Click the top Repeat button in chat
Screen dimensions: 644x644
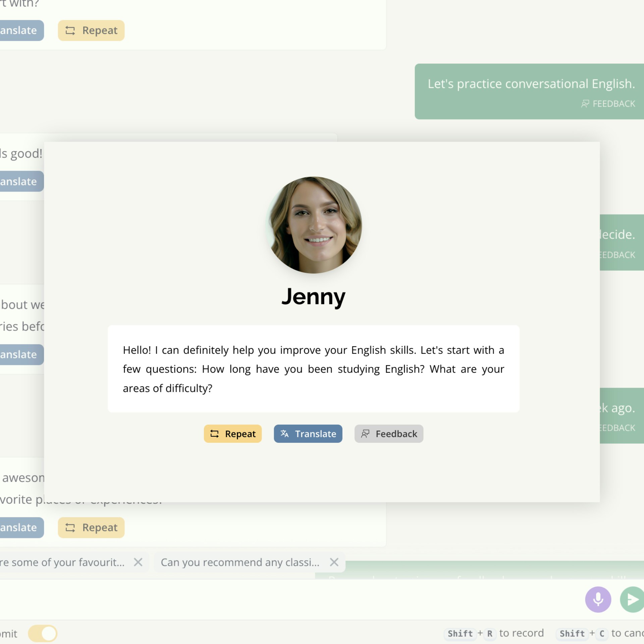click(91, 31)
